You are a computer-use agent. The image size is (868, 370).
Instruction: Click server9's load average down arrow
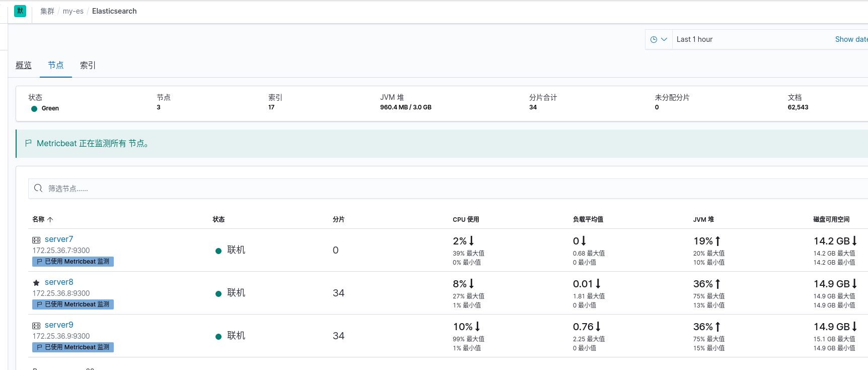[x=598, y=327]
